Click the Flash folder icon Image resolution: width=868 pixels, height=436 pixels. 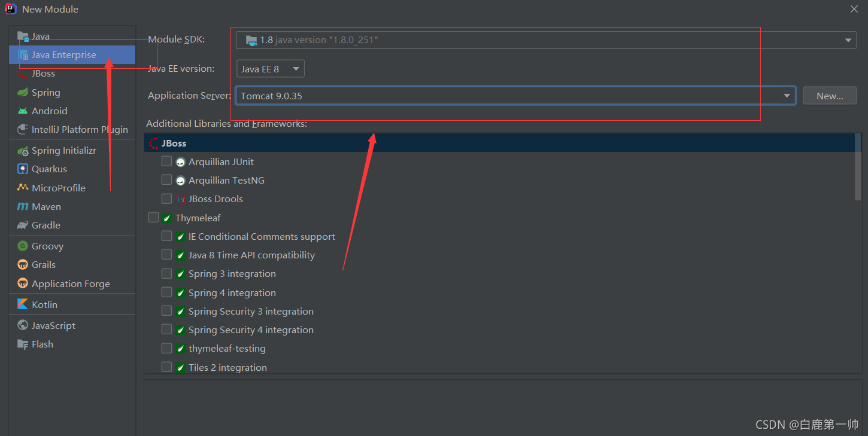23,344
